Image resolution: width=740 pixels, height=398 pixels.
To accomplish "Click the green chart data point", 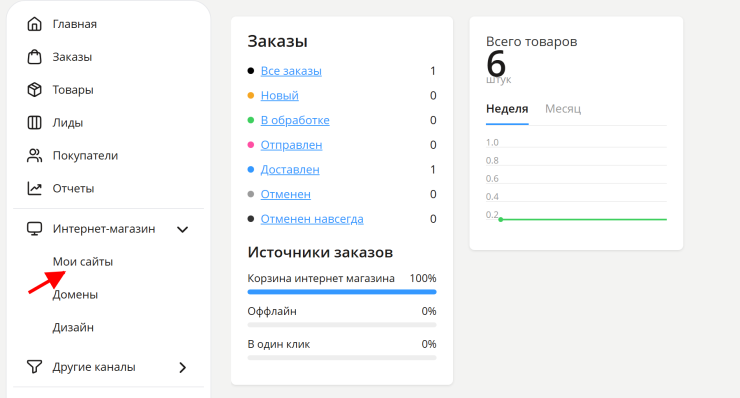I will pyautogui.click(x=501, y=220).
